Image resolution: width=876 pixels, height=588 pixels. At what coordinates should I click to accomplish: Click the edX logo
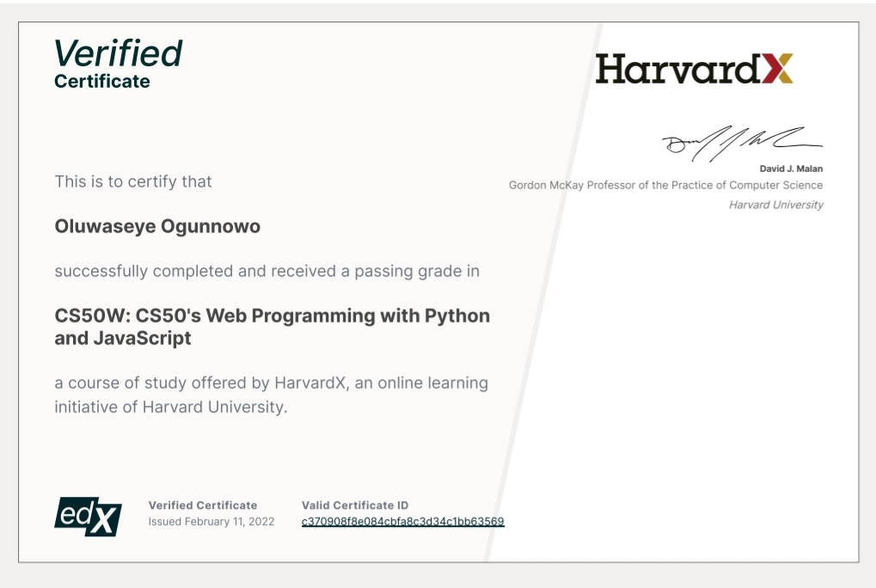pyautogui.click(x=88, y=516)
